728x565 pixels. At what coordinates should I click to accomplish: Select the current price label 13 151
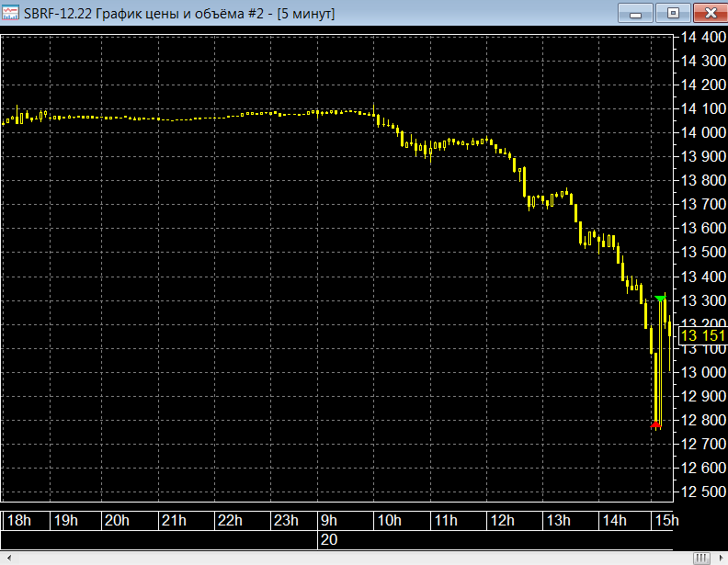(x=702, y=336)
